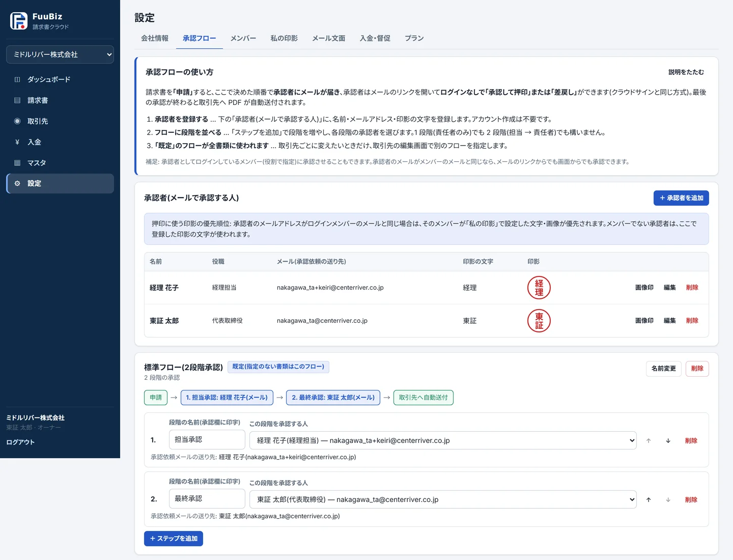The height and width of the screenshot is (560, 733).
Task: Open Clients (取引先) sidebar item
Action: 60,121
